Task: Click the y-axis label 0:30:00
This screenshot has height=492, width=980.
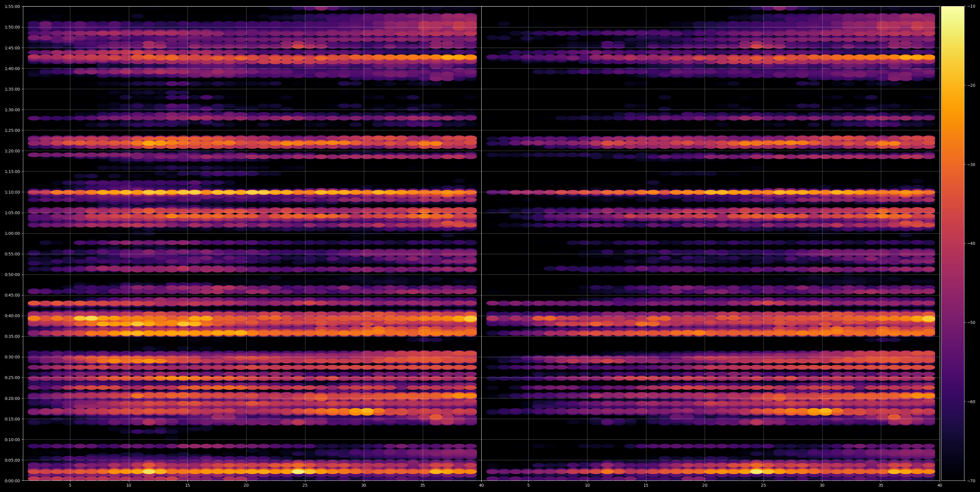Action: 12,357
